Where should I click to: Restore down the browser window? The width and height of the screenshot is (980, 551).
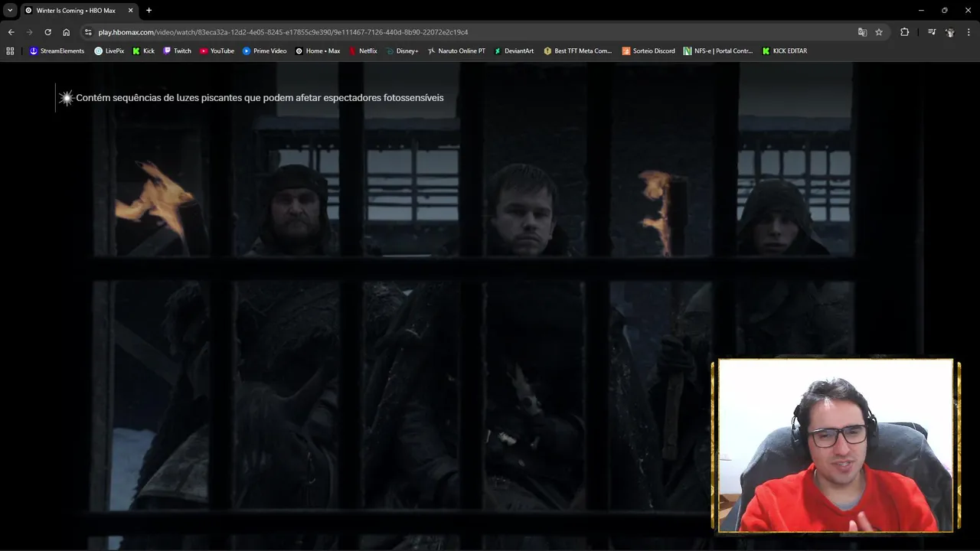pos(944,10)
